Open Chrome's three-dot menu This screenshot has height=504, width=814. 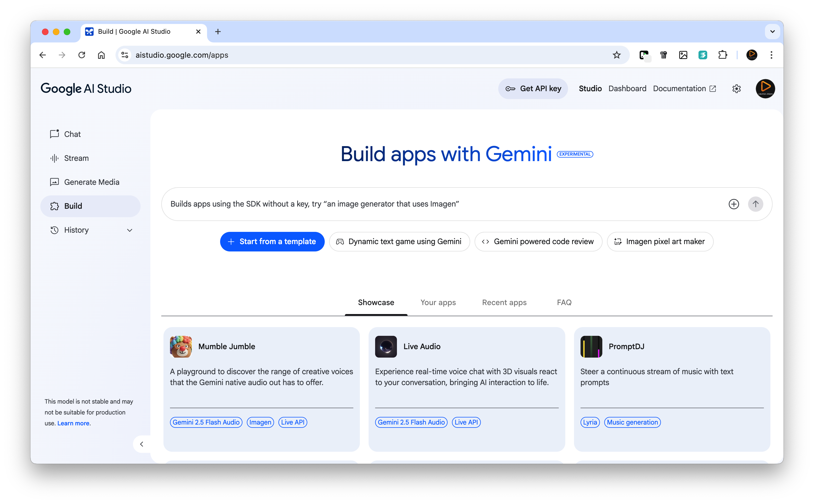[771, 55]
